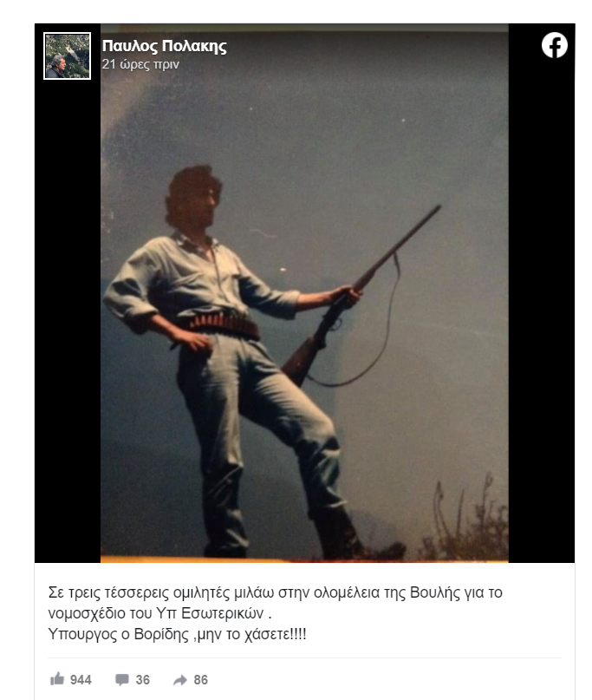Screen dimensions: 592x700
Task: Click the Facebook logo icon
Action: [x=555, y=45]
